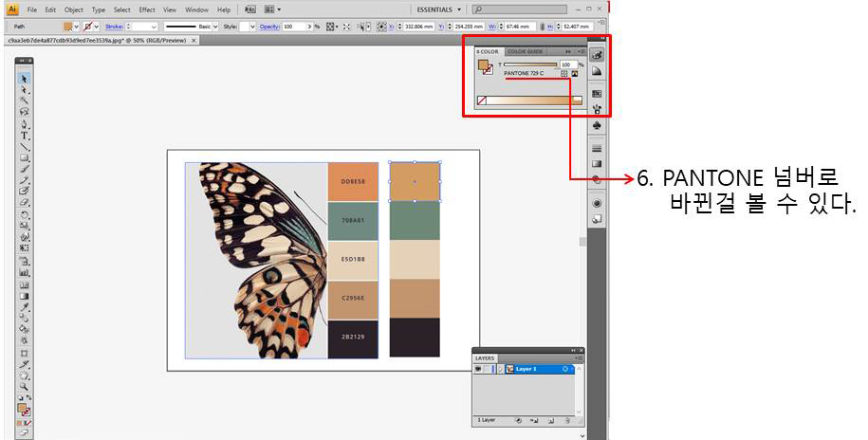Open the Graphic Styles dock icon
Screen dimensions: 868x440
tap(597, 219)
